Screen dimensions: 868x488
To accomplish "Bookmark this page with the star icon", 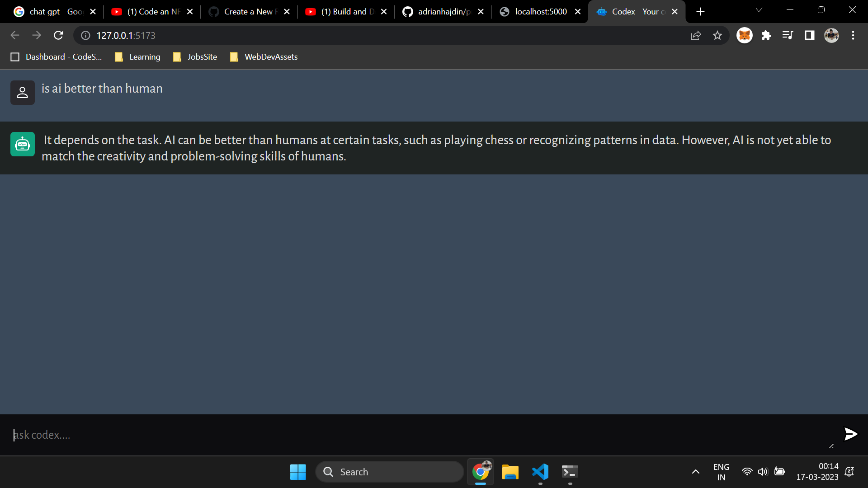I will coord(718,35).
